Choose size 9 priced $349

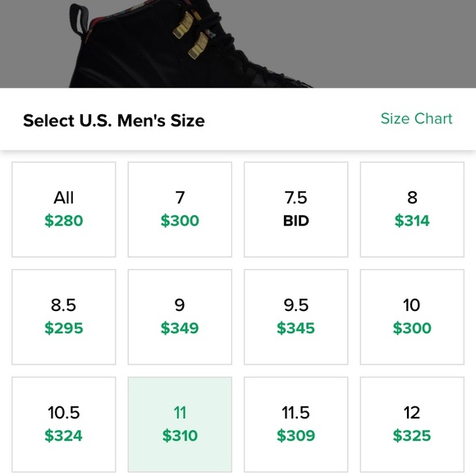(x=180, y=317)
